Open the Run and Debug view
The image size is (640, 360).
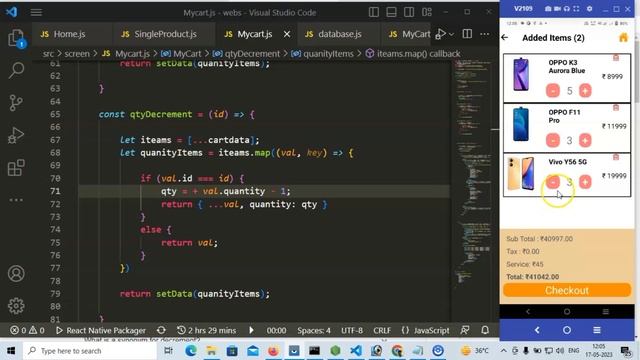16,135
